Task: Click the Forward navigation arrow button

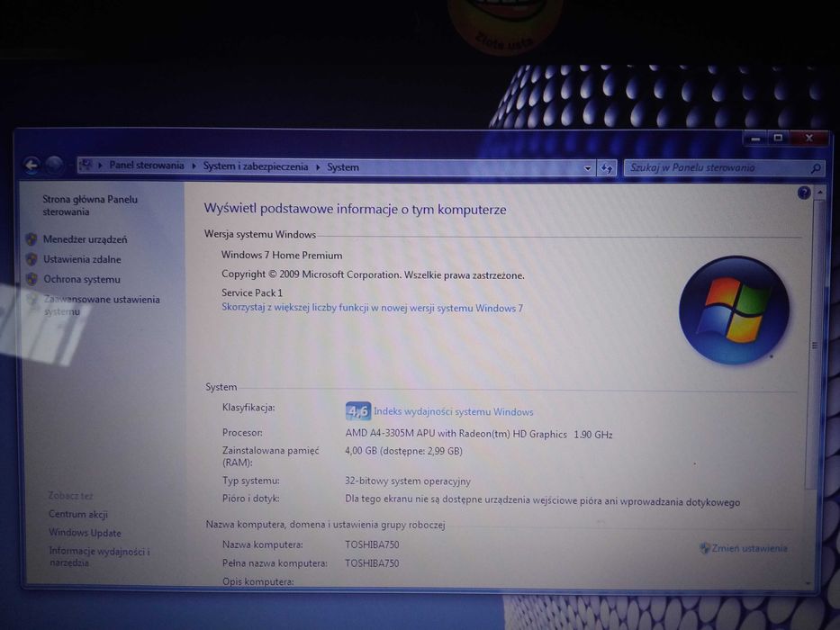Action: (54, 165)
